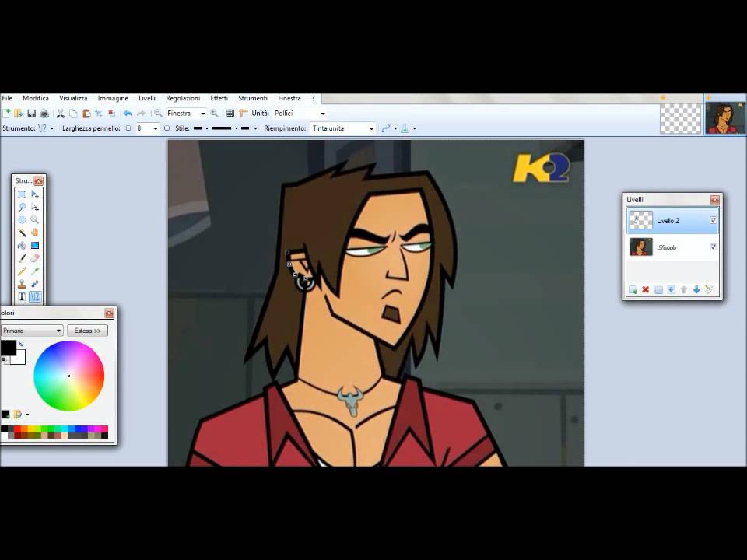Screen dimensions: 747x560
Task: Swap primary and secondary colors arrow
Action: click(x=20, y=344)
